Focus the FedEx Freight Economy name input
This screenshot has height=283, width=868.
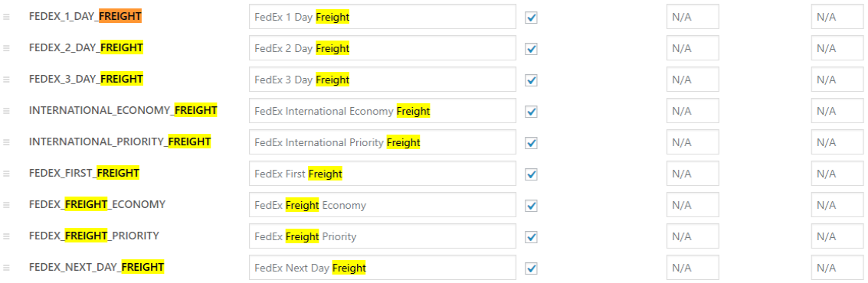click(x=382, y=205)
